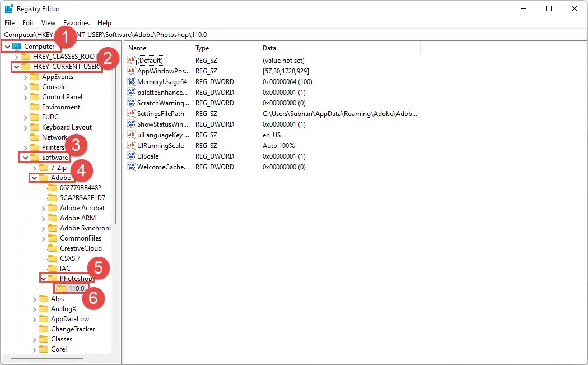The image size is (588, 365).
Task: Click the AppWindowPos string value icon
Action: (131, 71)
